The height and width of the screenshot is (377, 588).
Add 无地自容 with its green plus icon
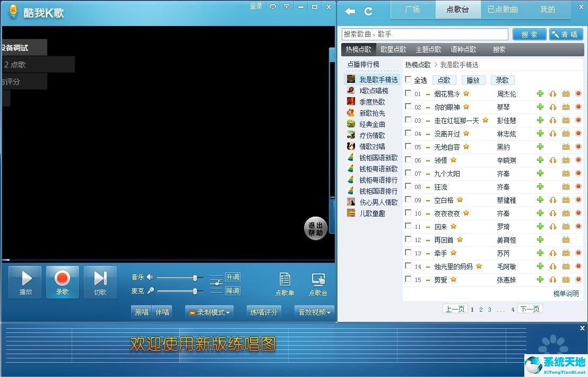pos(540,147)
